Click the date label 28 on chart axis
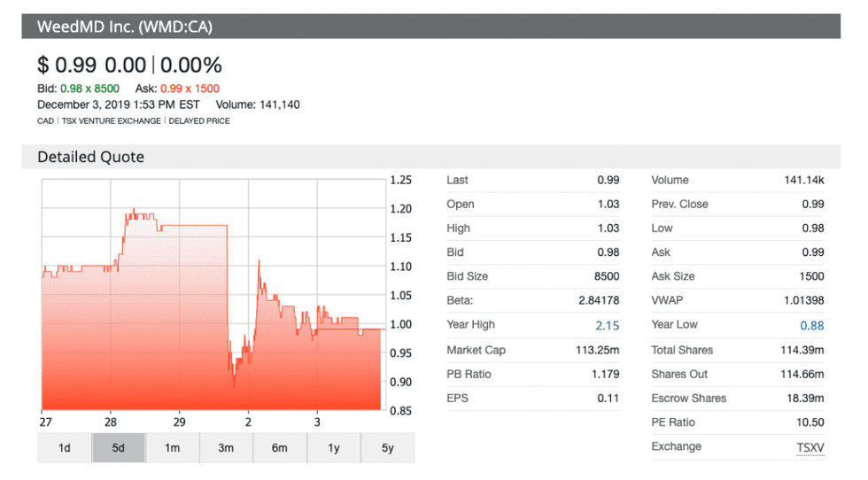This screenshot has width=868, height=480. click(111, 422)
